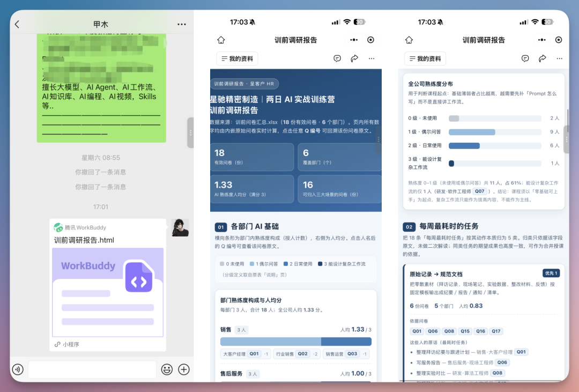Screen dimensions: 579x392
Task: Click the 销售 department proficiency bar
Action: [296, 342]
